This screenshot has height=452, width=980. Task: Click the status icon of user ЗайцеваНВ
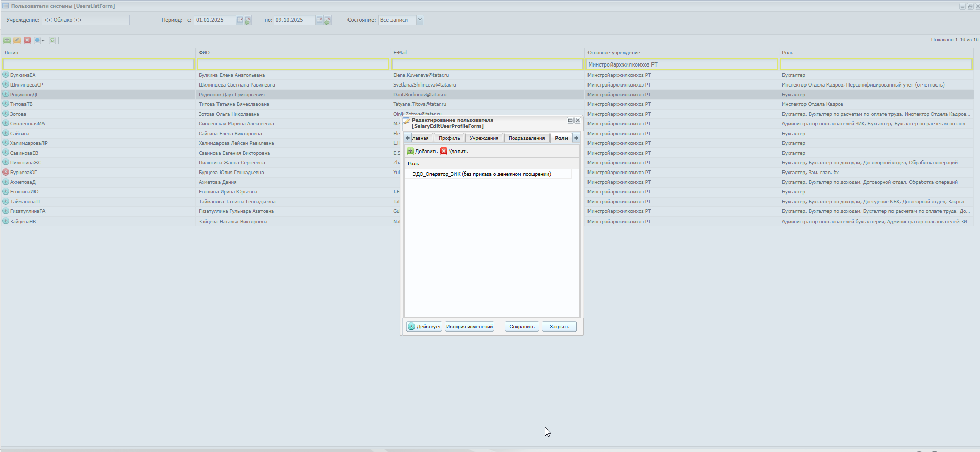tap(6, 221)
